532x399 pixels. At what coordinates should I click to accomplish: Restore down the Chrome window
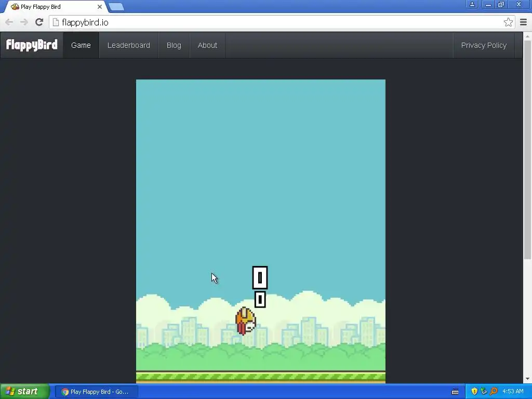coord(501,4)
